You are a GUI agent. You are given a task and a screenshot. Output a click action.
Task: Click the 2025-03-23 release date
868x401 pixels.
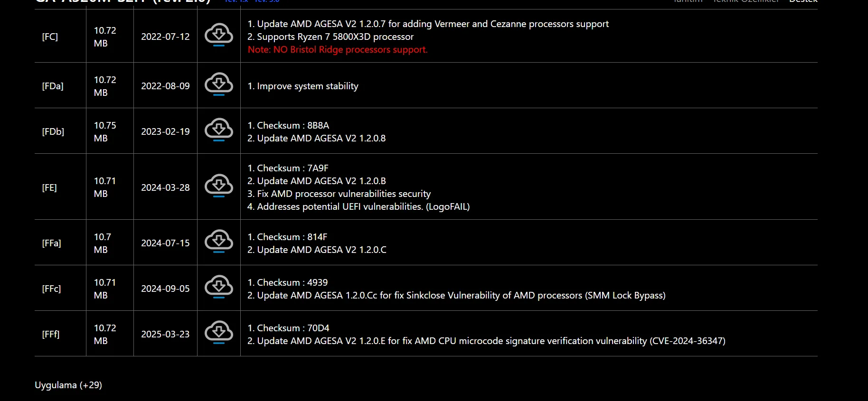click(165, 334)
